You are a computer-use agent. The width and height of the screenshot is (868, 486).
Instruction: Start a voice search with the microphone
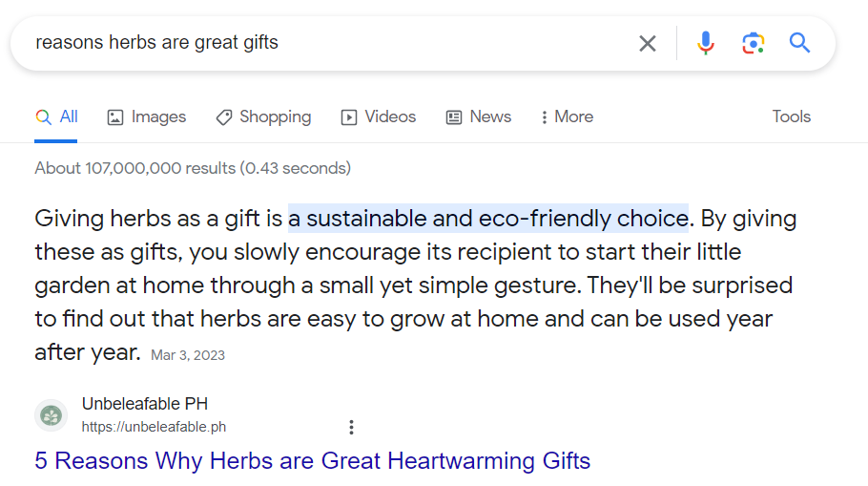tap(706, 43)
